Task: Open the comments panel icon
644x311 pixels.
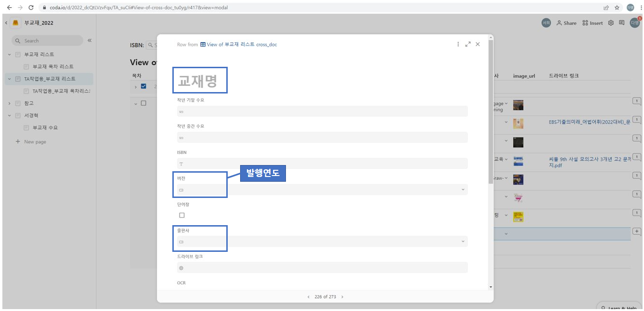Action: point(622,23)
